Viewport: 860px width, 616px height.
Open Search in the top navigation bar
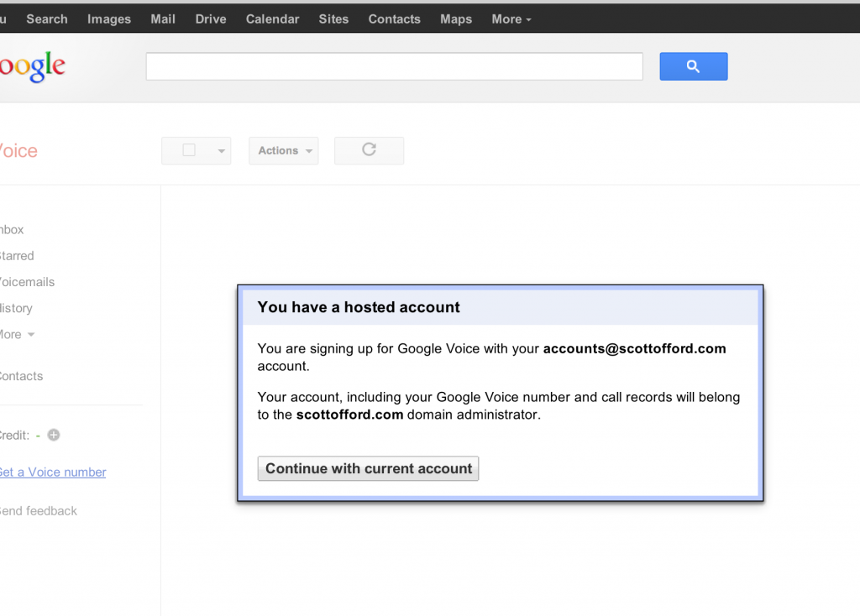coord(47,19)
